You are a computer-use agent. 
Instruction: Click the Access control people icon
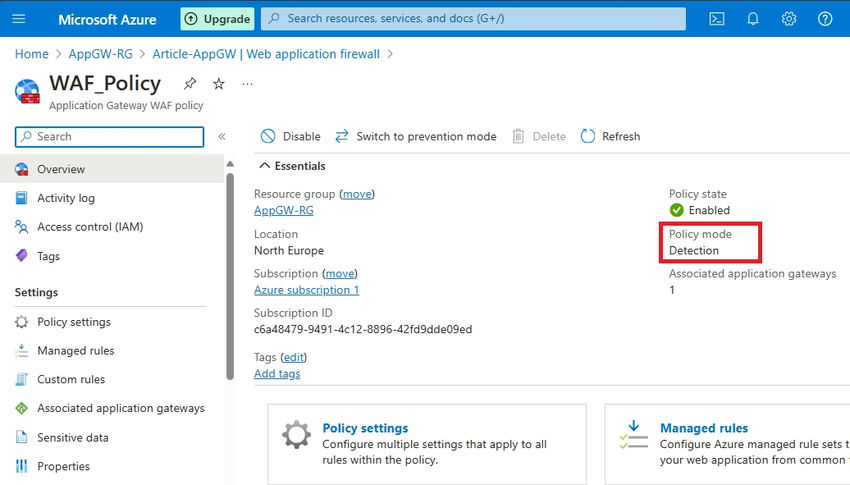pyautogui.click(x=22, y=227)
